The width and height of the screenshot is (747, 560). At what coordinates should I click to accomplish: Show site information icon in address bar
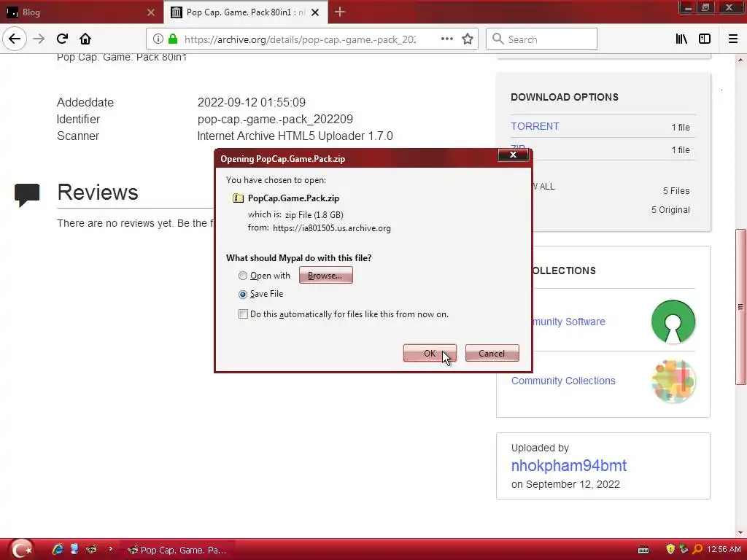[x=158, y=39]
